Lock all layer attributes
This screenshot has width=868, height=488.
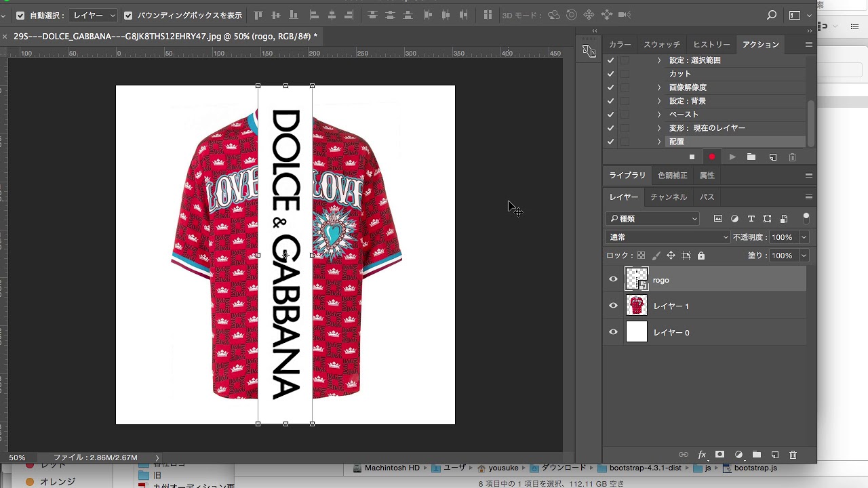[701, 256]
